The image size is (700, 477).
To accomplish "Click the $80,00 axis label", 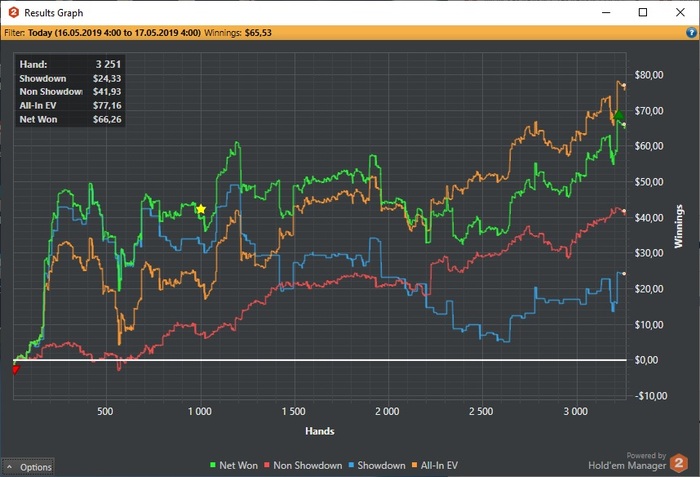I will [649, 75].
